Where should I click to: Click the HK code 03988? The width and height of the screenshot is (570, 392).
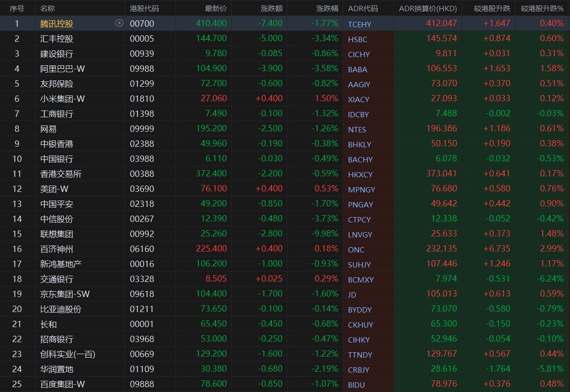pyautogui.click(x=142, y=159)
